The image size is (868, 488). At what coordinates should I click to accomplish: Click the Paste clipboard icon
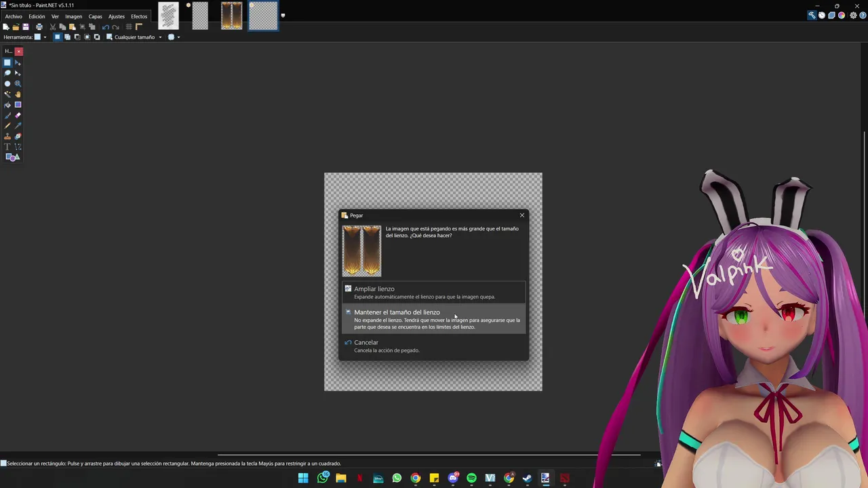coord(72,27)
